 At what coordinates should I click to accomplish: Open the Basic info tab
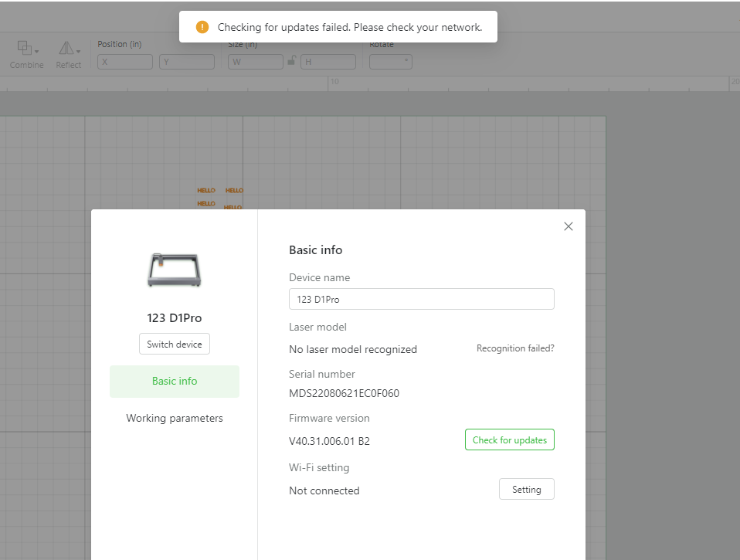(175, 382)
